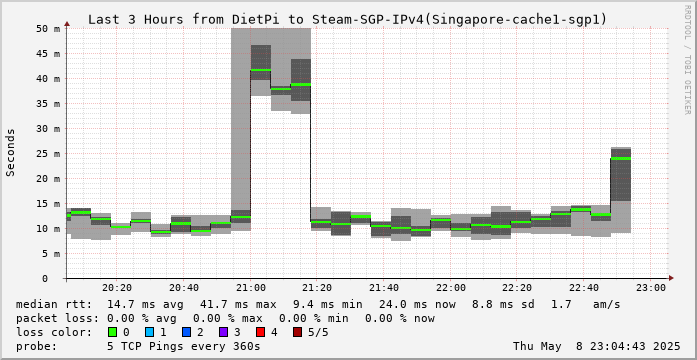The height and width of the screenshot is (360, 697).
Task: Click the 50 m y-axis label
Action: 48,28
